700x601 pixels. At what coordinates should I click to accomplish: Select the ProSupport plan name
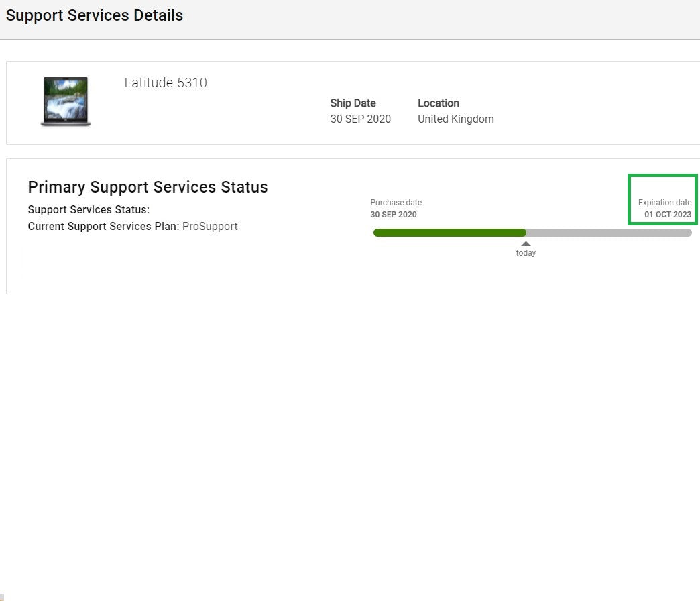[210, 227]
